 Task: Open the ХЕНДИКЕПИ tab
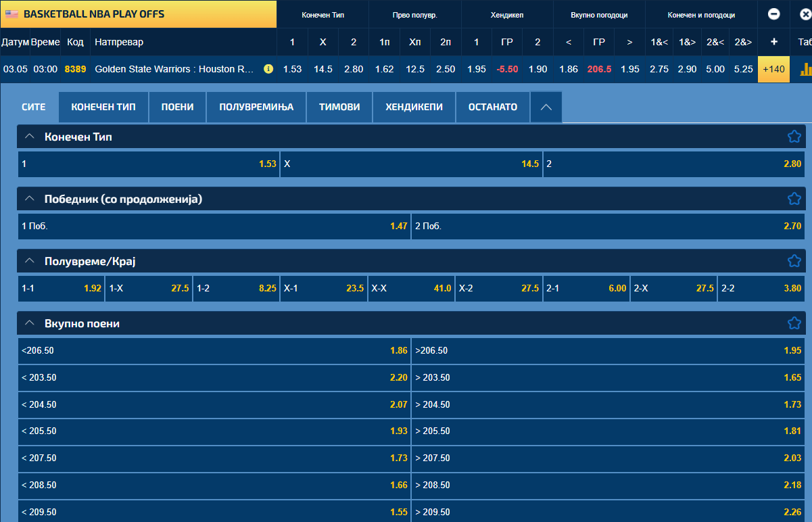pos(414,107)
